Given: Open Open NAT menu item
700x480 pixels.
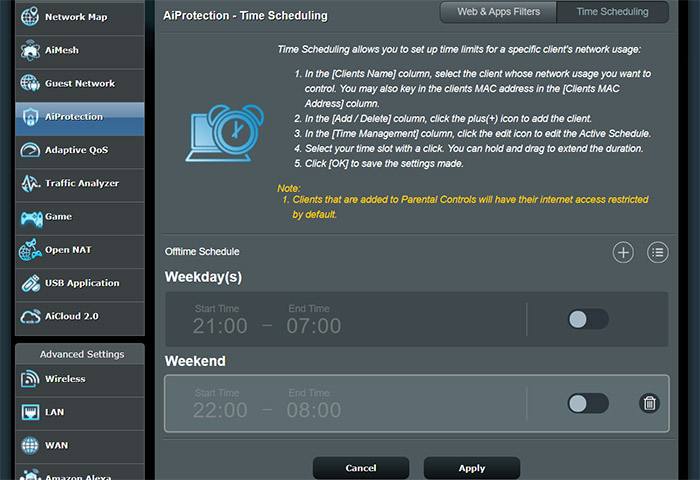Looking at the screenshot, I should [80, 250].
